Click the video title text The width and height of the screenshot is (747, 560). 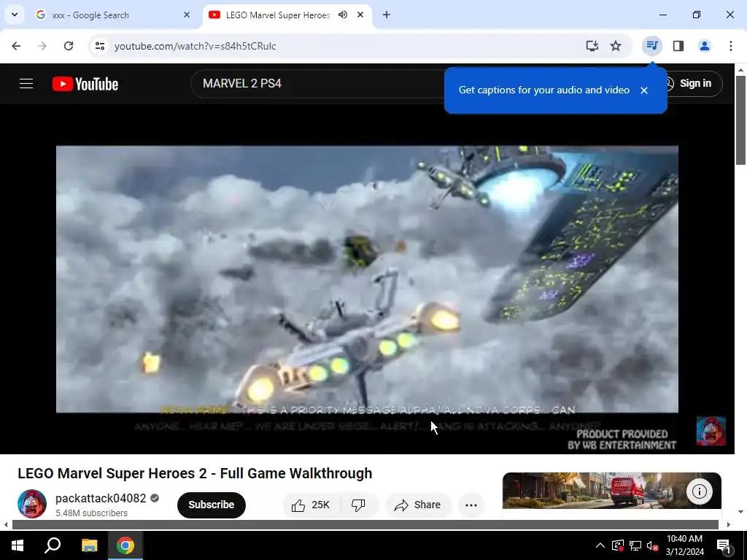pos(195,473)
